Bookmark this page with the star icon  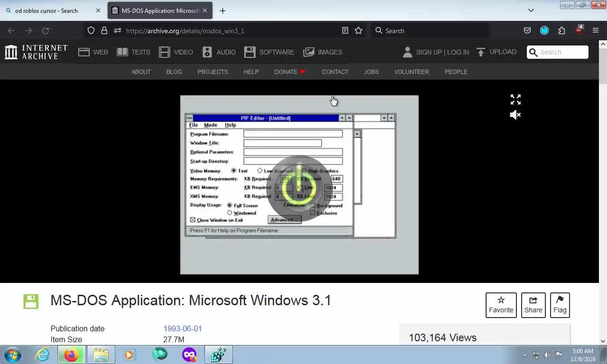tap(359, 30)
